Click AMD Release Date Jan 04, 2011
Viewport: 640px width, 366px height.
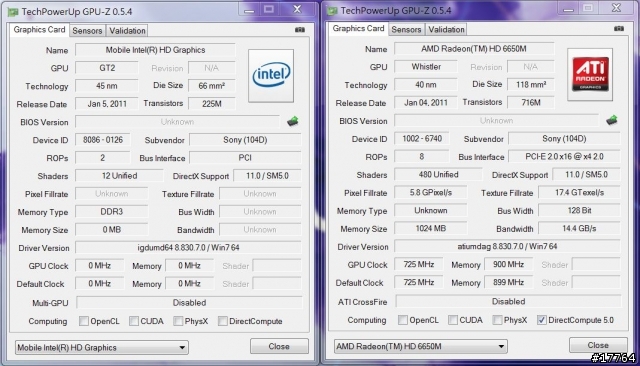[426, 103]
